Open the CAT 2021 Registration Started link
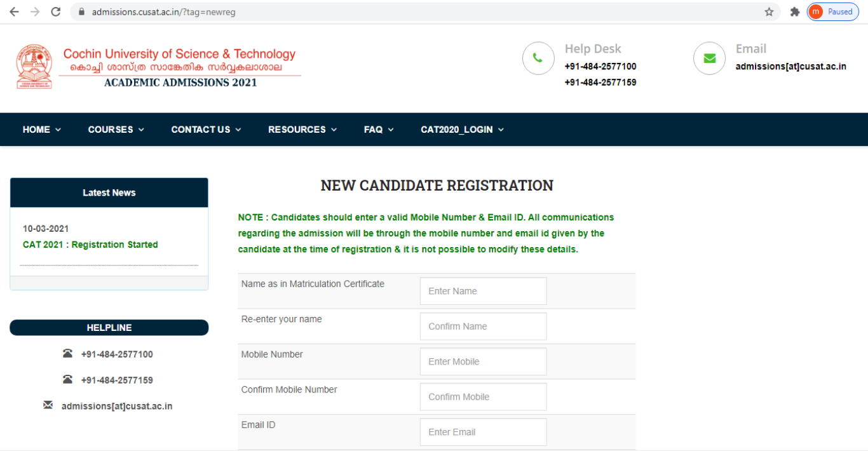This screenshot has width=868, height=451. (90, 245)
